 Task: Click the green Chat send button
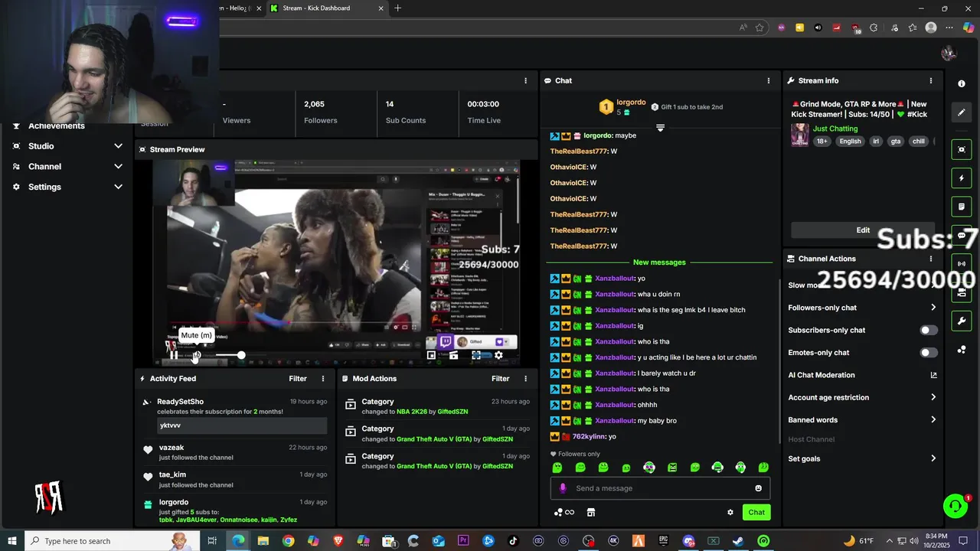click(756, 513)
